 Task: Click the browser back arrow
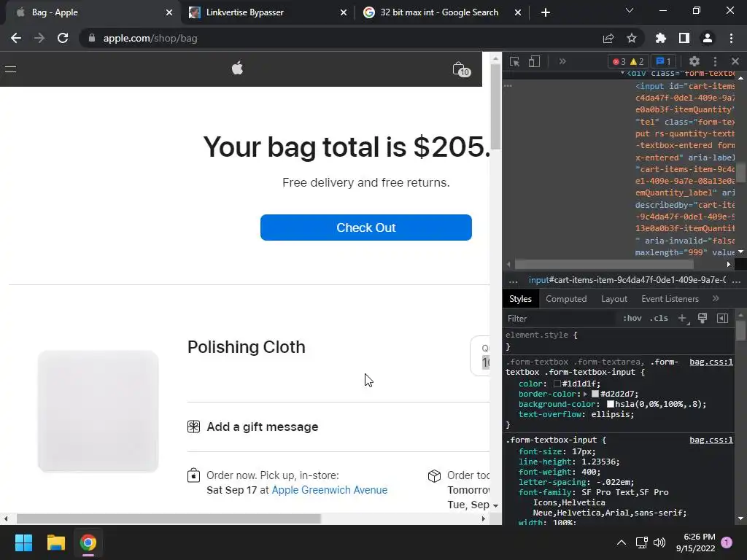16,38
